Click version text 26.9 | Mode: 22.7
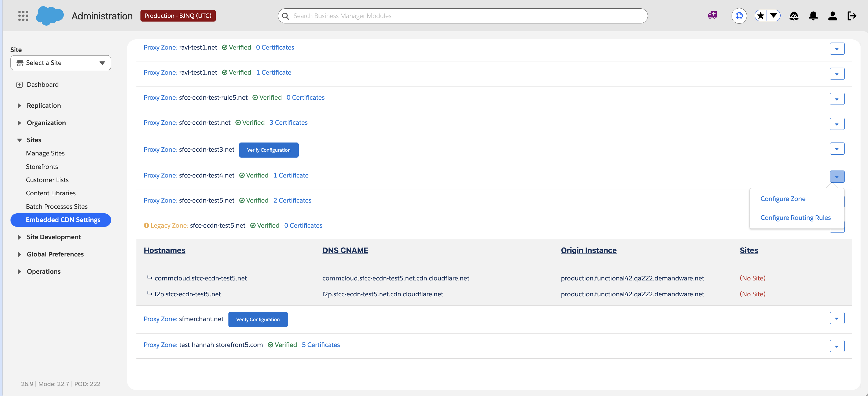868x396 pixels. click(x=45, y=384)
